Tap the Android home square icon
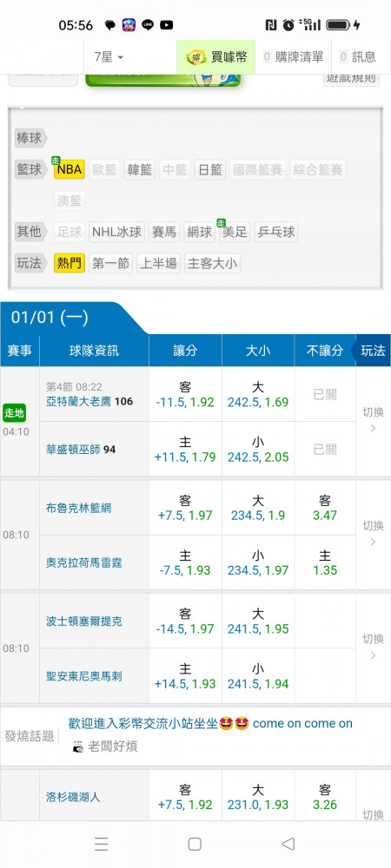This screenshot has height=868, width=391. (195, 844)
